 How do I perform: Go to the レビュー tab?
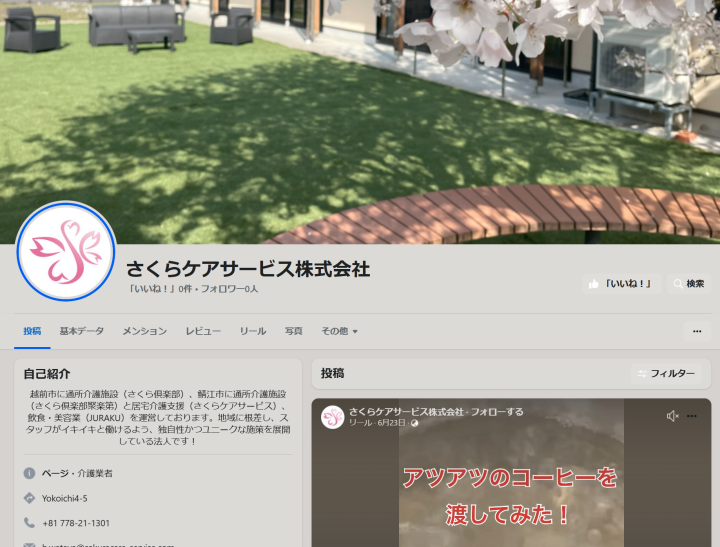point(203,331)
